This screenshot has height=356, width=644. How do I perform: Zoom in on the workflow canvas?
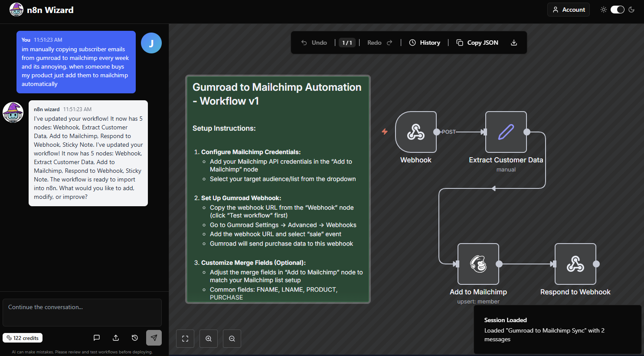(x=209, y=338)
